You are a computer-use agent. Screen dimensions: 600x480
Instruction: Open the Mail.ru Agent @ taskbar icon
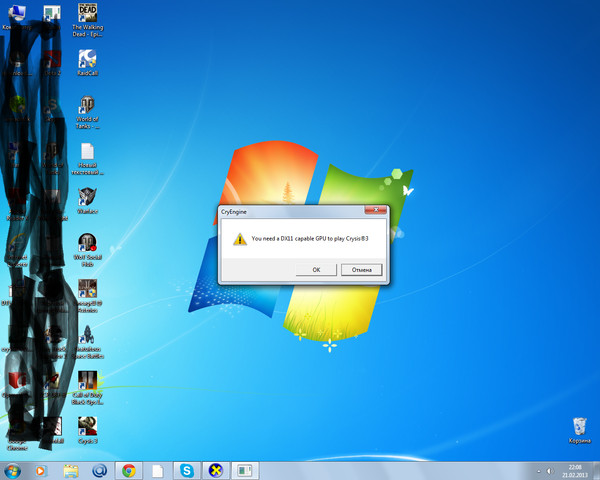tap(99, 471)
